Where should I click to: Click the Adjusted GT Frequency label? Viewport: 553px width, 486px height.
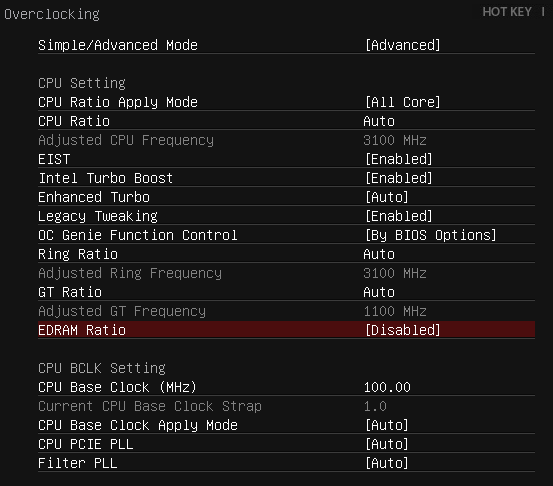(122, 312)
